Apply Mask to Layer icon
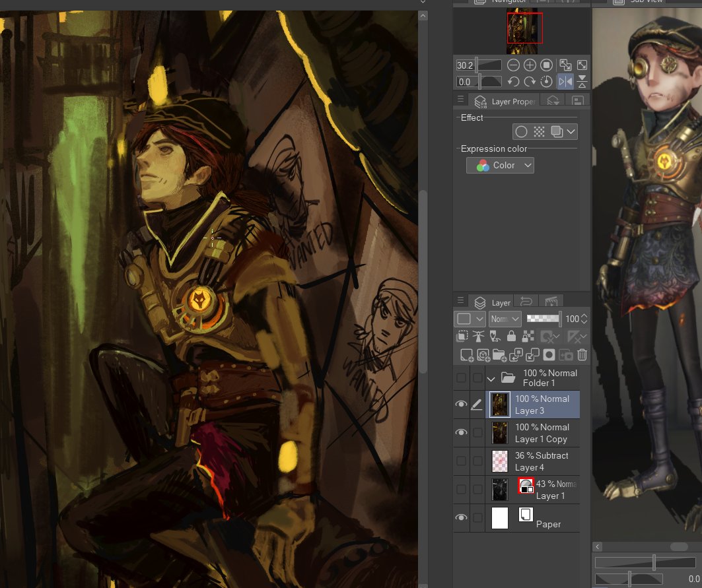 click(565, 355)
